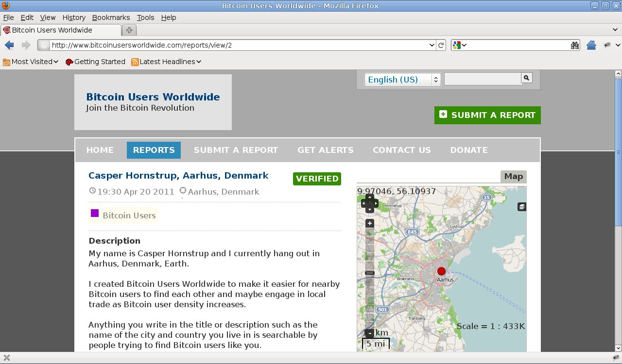Click the green VERIFIED badge
The width and height of the screenshot is (622, 364).
coord(317,179)
